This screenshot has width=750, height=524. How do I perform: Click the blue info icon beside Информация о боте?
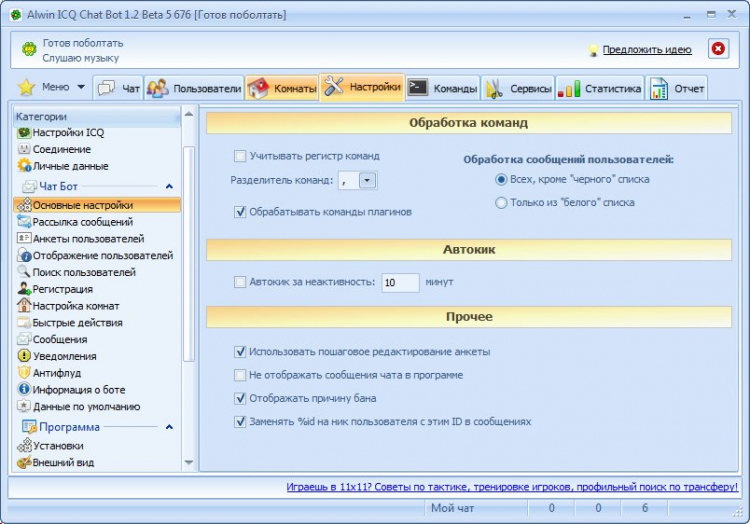tap(24, 389)
